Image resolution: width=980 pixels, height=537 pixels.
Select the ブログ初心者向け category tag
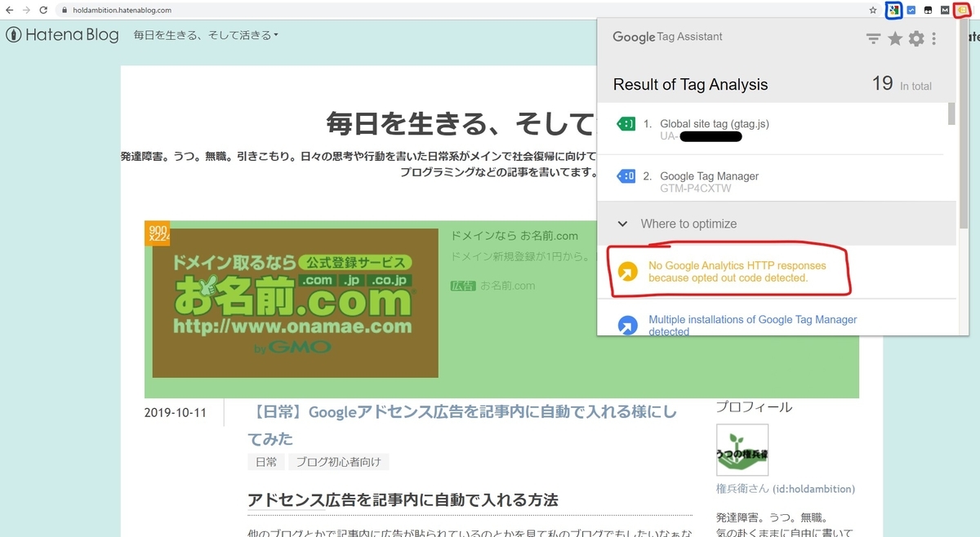(338, 462)
